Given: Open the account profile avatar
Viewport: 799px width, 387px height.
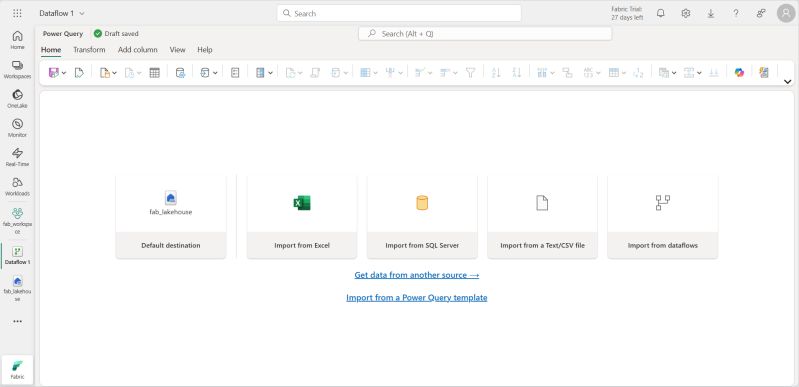Looking at the screenshot, I should pos(786,13).
